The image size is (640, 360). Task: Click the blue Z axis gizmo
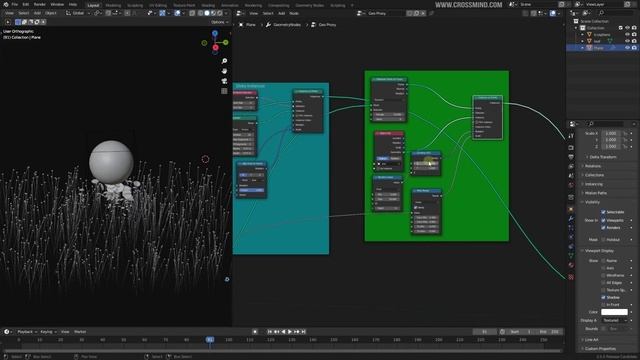tap(215, 33)
